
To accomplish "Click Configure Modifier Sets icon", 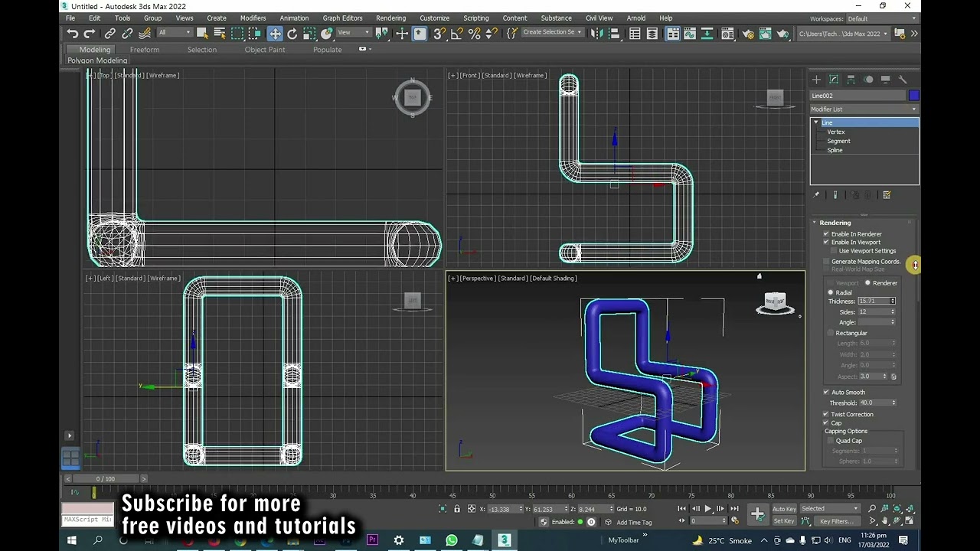I will [x=887, y=195].
